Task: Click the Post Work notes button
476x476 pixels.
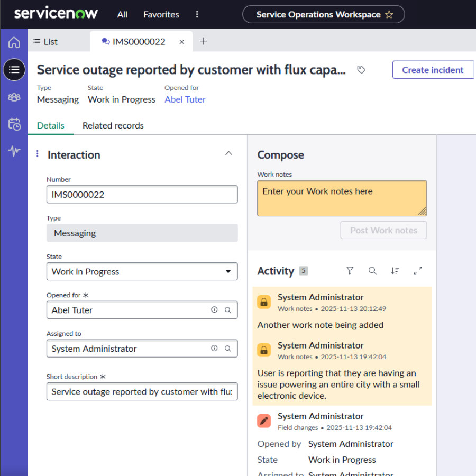Action: [x=383, y=230]
